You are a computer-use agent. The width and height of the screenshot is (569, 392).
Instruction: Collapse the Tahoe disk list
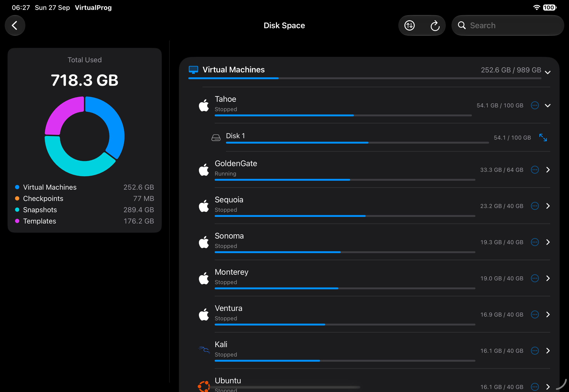[548, 105]
